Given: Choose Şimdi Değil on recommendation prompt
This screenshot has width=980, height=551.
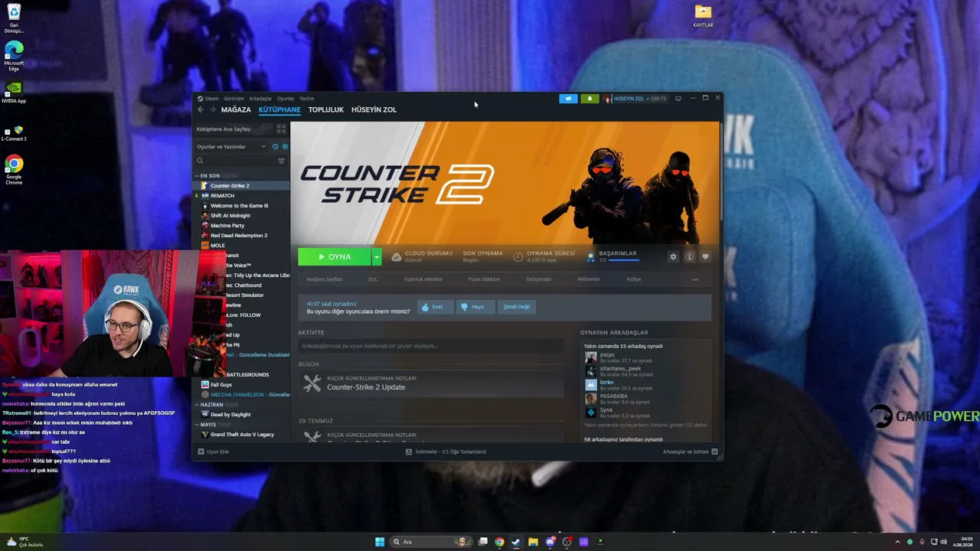Looking at the screenshot, I should coord(516,307).
